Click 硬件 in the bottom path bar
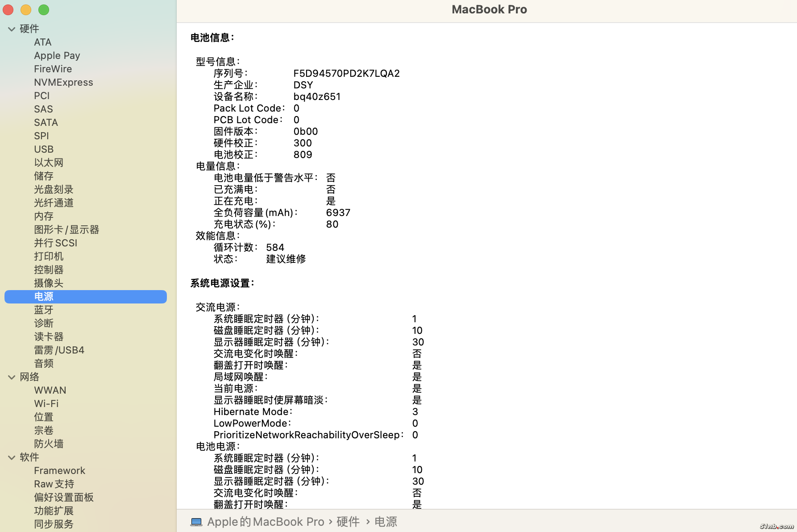The width and height of the screenshot is (797, 532). 348,522
